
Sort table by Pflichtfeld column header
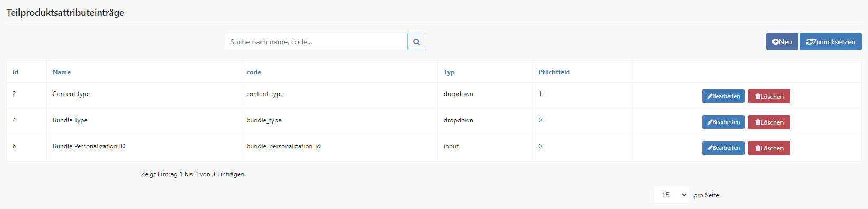pos(554,72)
